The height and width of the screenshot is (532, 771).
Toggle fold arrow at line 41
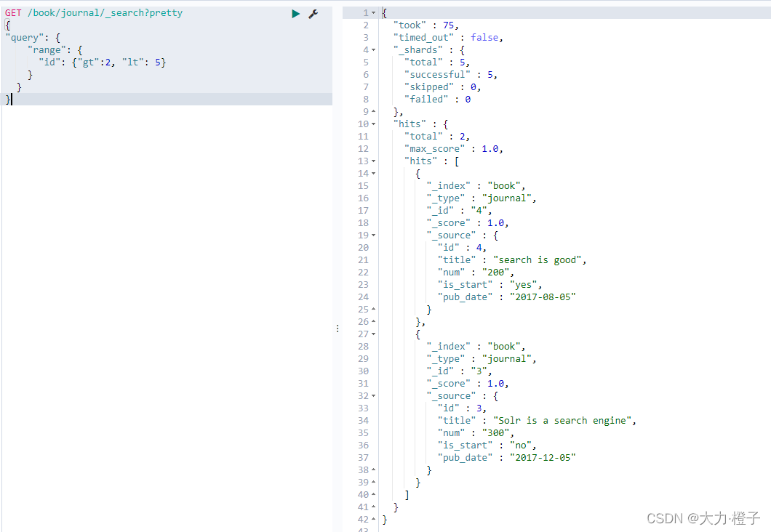point(374,507)
